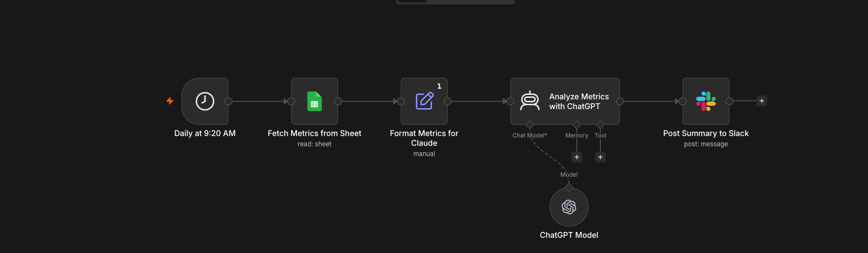Click the 'Format Metrics for Claude' label
Viewport: 868px width, 253px height.
(x=424, y=138)
